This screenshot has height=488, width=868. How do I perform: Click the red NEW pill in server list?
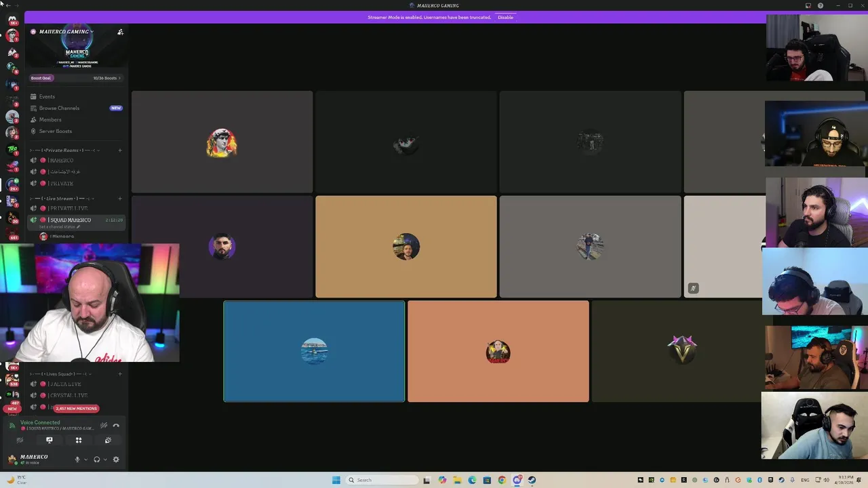(x=12, y=409)
